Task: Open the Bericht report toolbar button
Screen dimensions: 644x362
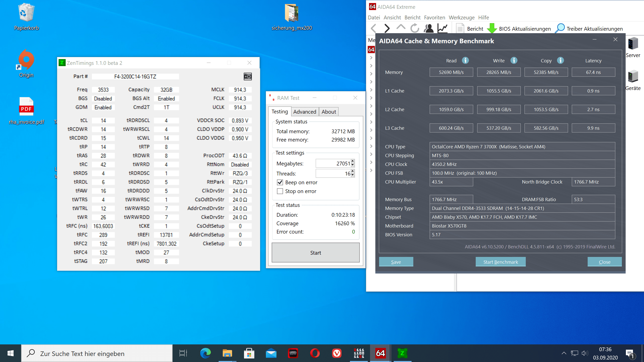Action: [470, 29]
